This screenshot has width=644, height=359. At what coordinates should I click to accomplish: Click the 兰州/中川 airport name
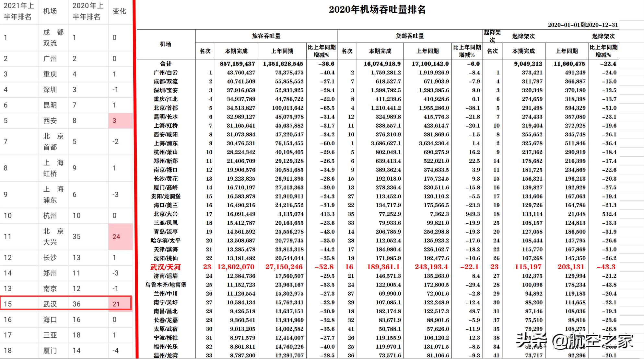click(166, 294)
